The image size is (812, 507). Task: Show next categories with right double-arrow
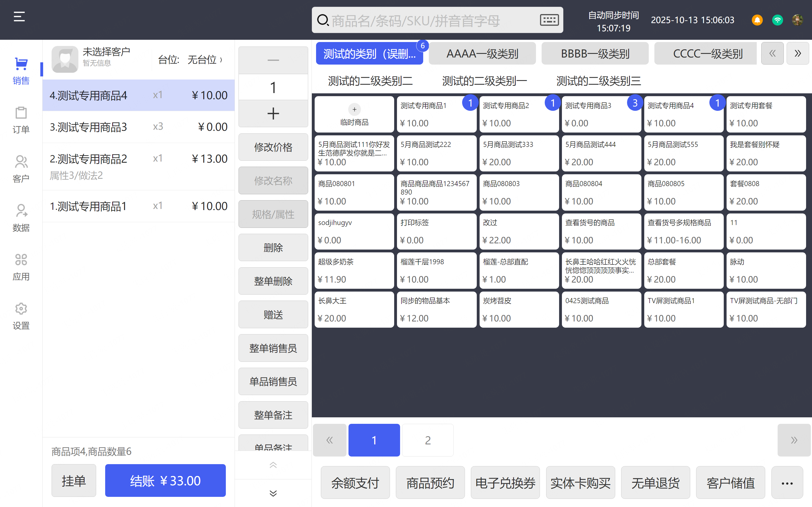click(797, 53)
